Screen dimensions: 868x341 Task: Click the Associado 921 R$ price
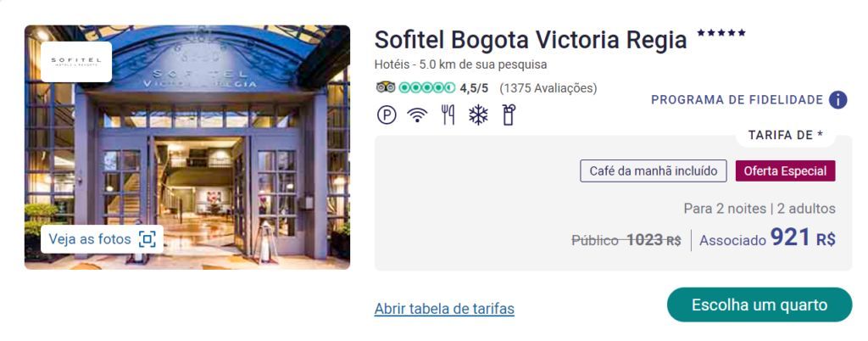coord(767,238)
